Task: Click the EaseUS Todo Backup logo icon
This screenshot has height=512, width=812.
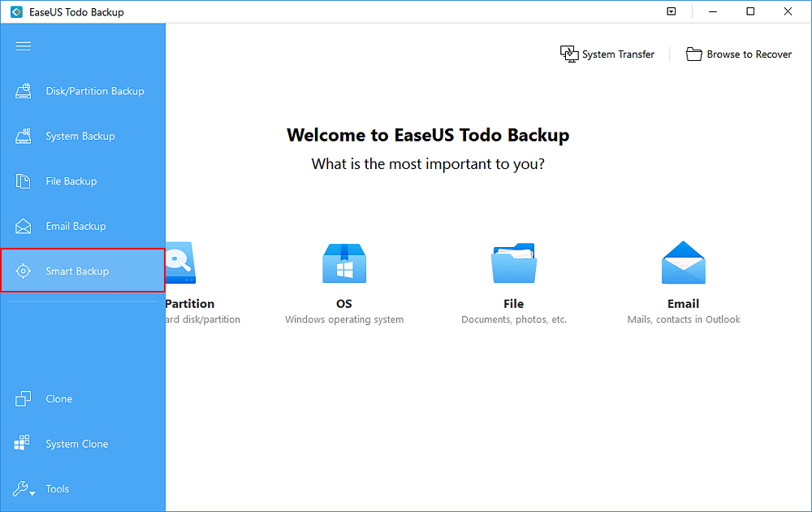Action: coord(16,12)
